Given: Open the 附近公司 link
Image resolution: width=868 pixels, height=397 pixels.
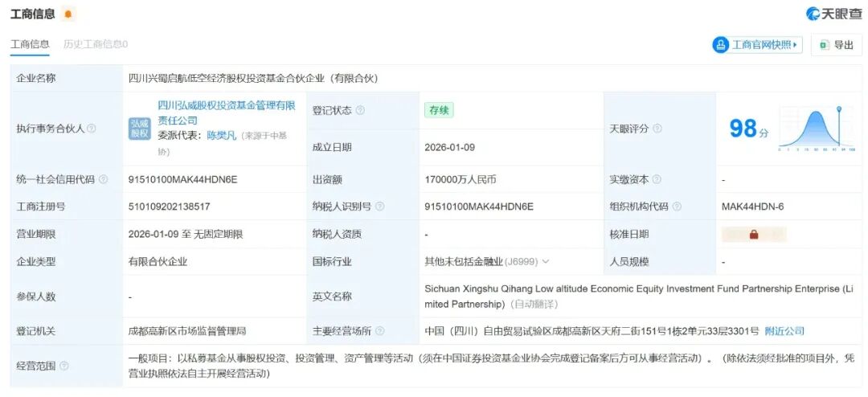Looking at the screenshot, I should (x=784, y=331).
